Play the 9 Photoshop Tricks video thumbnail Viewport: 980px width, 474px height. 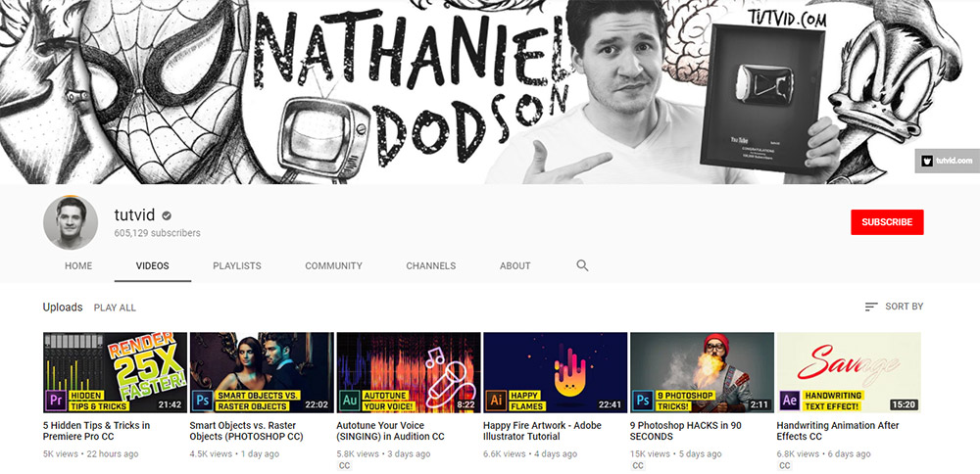[702, 372]
